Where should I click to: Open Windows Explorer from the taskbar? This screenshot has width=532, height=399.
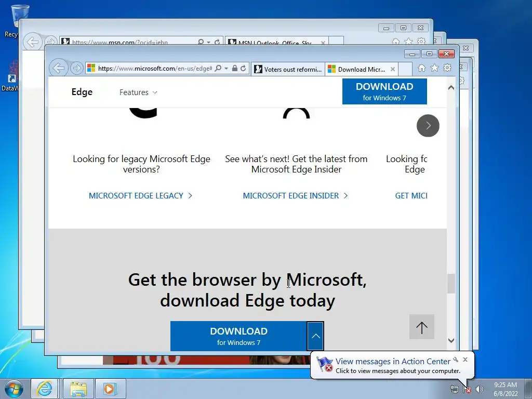pos(78,389)
